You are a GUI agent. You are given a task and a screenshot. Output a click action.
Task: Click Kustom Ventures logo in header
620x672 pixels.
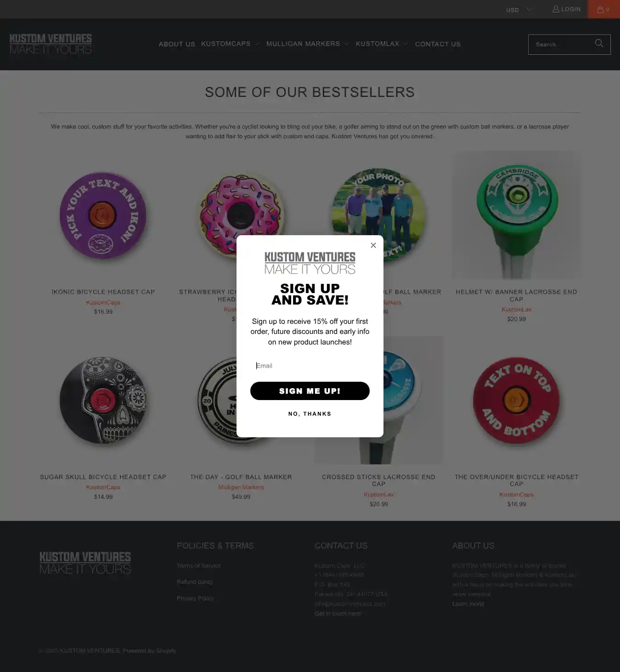(51, 44)
